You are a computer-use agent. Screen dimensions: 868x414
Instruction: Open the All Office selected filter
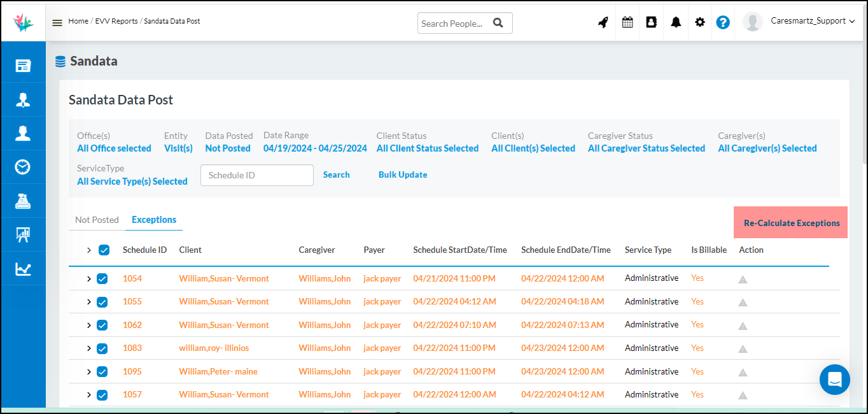[x=114, y=148]
